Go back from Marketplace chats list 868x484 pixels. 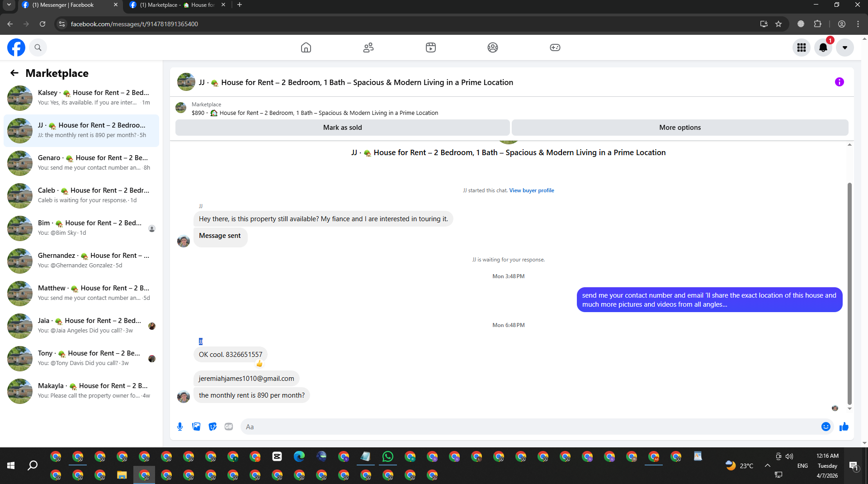[14, 73]
